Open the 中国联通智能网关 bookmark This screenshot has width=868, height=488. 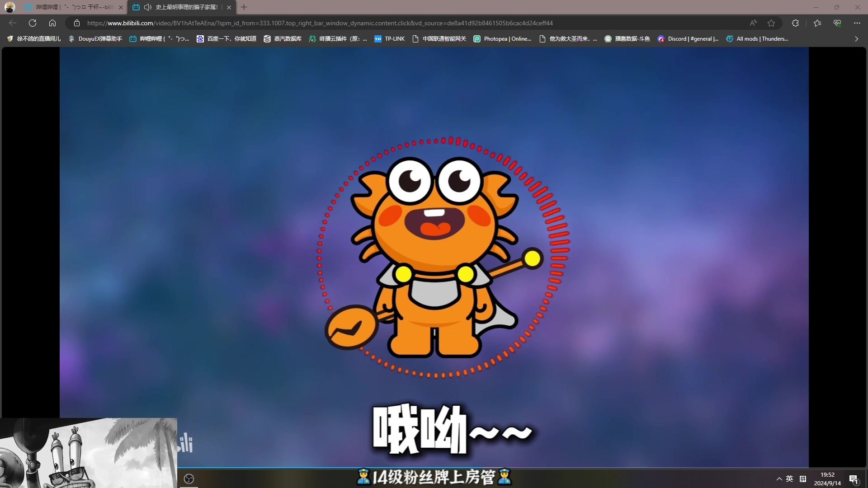[x=439, y=39]
